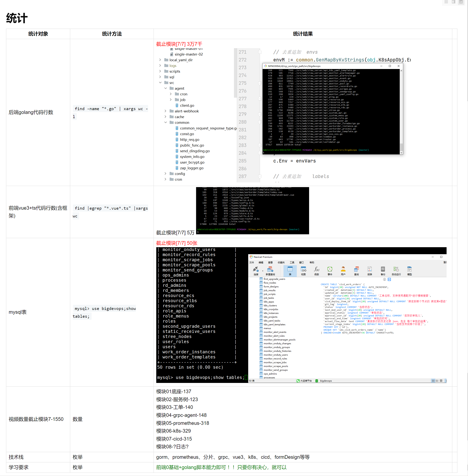Open the 事件 (events) clock icon
This screenshot has width=468, height=476.
(330, 269)
